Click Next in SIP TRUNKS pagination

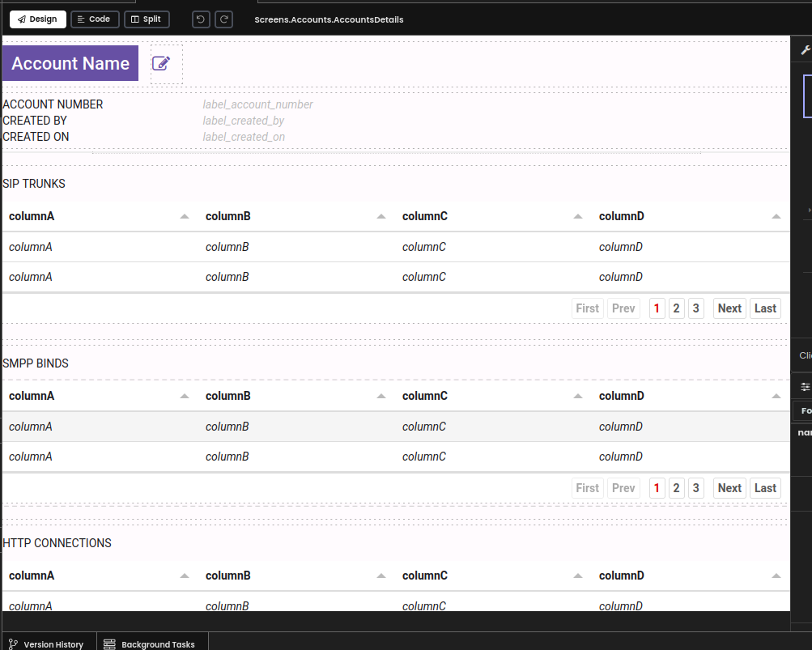tap(729, 308)
